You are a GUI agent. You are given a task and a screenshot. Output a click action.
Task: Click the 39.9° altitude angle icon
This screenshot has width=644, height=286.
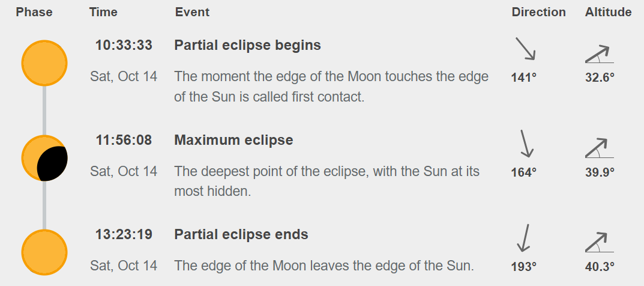pos(599,148)
